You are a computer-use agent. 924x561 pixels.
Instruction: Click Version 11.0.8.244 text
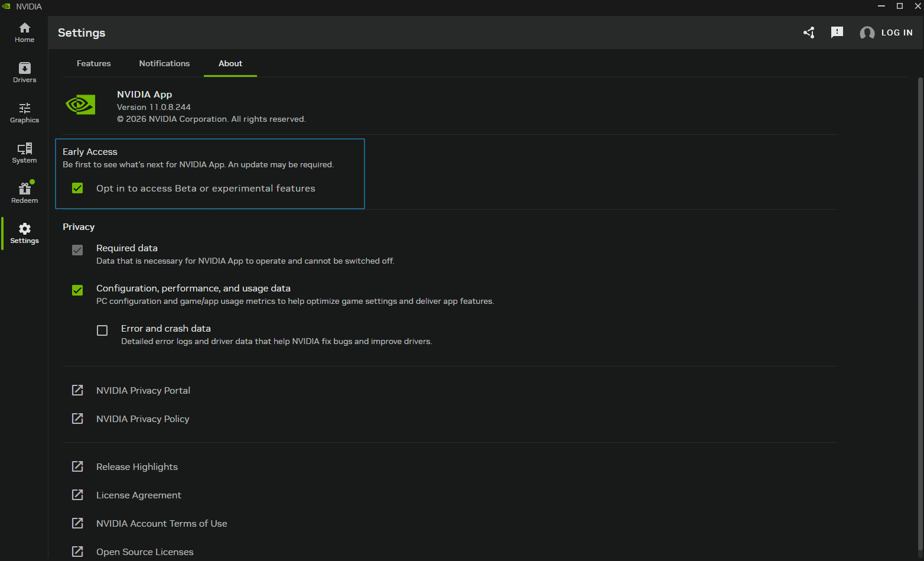coord(154,107)
